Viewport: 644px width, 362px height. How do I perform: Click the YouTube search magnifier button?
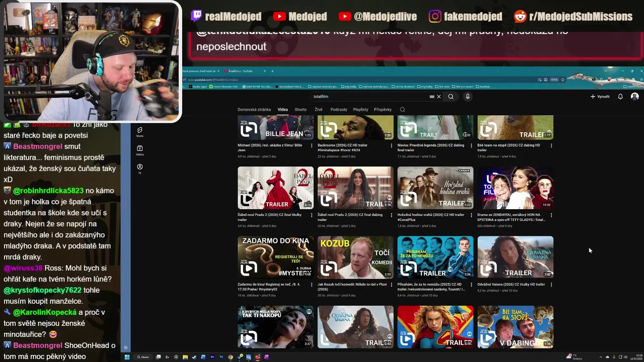(451, 97)
